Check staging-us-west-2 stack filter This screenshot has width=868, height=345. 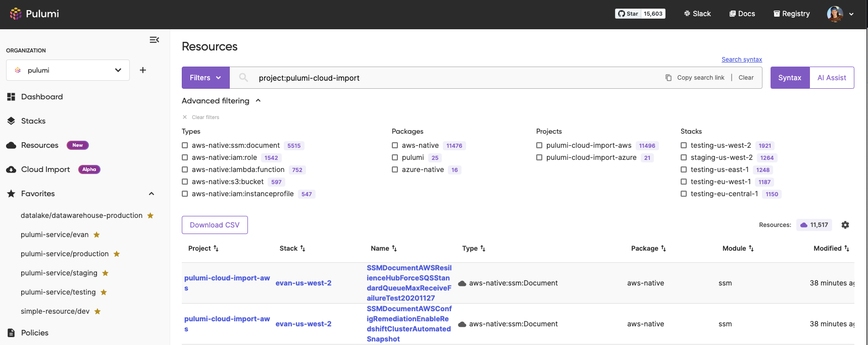(684, 157)
